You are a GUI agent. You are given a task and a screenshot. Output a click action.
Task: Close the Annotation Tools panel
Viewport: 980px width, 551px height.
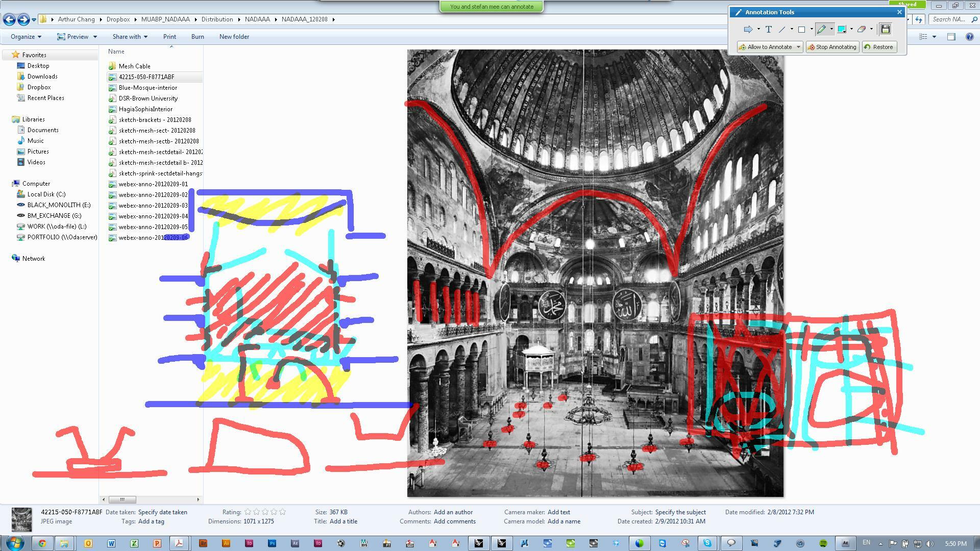(x=899, y=12)
